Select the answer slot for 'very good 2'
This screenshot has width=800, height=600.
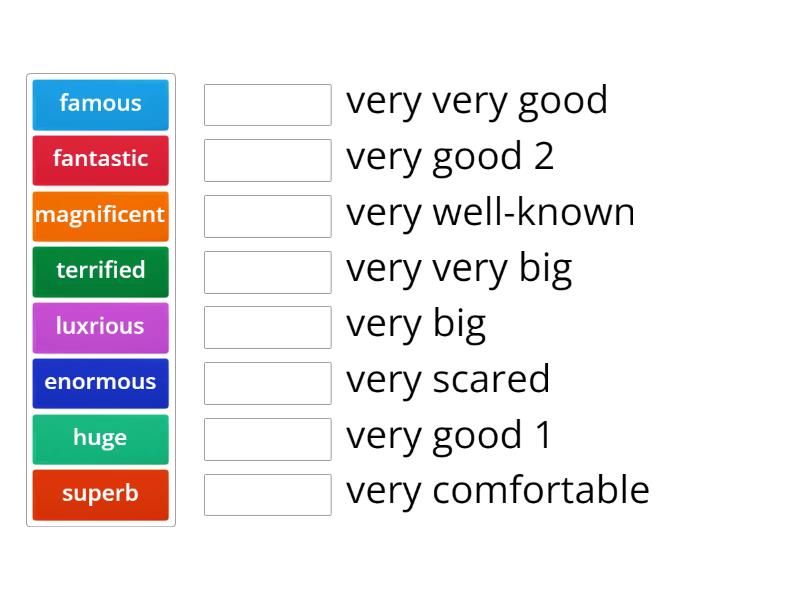(267, 160)
